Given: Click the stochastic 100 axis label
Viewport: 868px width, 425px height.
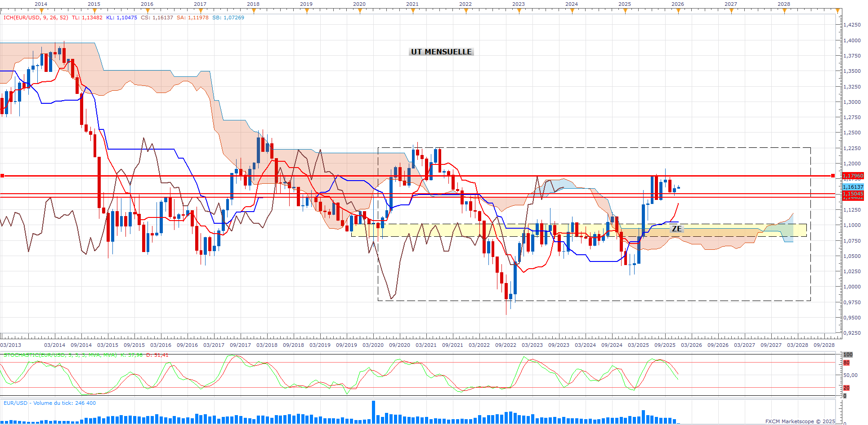Looking at the screenshot, I should pos(848,354).
